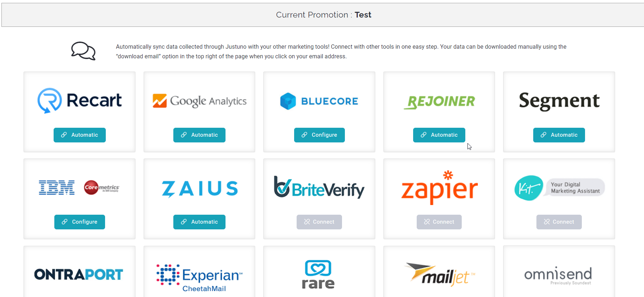Click the Segment logo

[559, 101]
